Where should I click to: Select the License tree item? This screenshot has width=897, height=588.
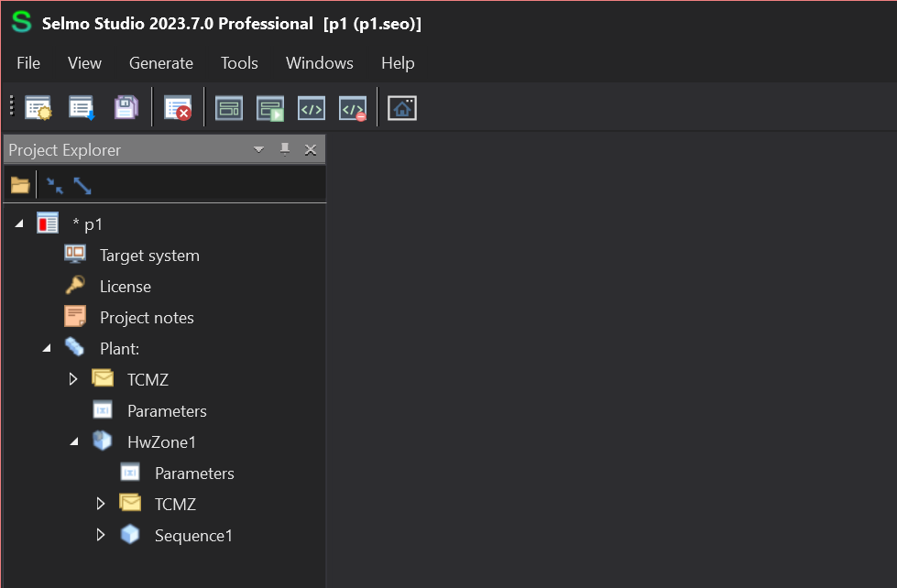click(x=126, y=287)
